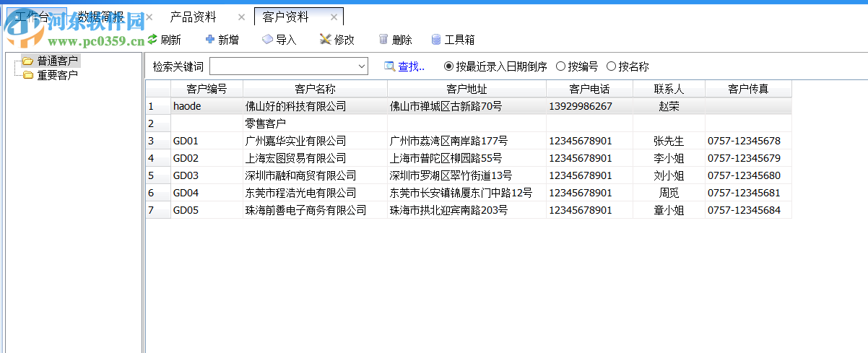Viewport: 868px width, 353px height.
Task: Select the 零售客户 row
Action: pyautogui.click(x=469, y=123)
